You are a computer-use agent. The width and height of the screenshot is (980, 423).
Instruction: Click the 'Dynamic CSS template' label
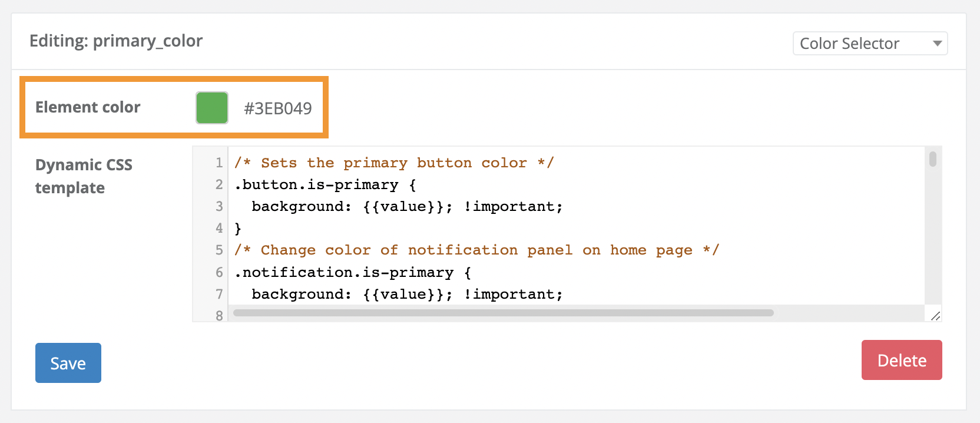coord(84,176)
